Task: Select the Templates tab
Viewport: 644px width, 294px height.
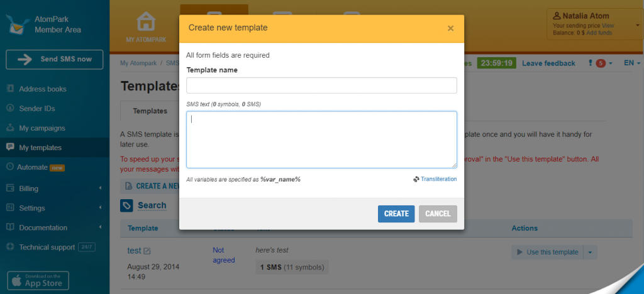Action: tap(150, 111)
